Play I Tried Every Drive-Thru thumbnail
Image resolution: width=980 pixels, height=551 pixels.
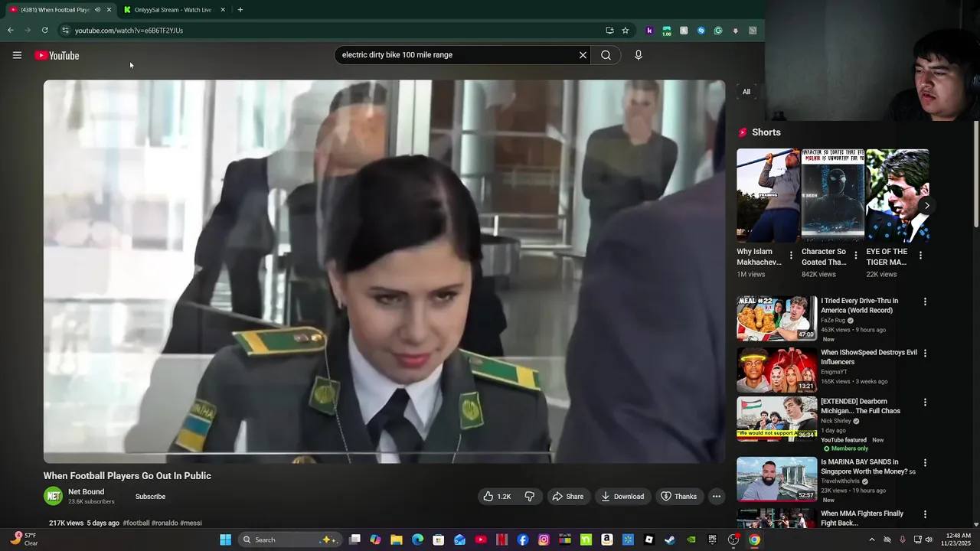(777, 318)
